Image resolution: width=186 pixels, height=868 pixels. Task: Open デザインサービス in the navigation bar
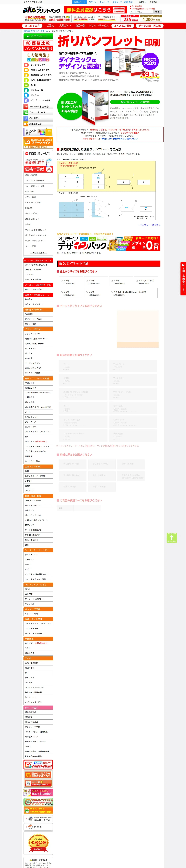click(x=99, y=26)
